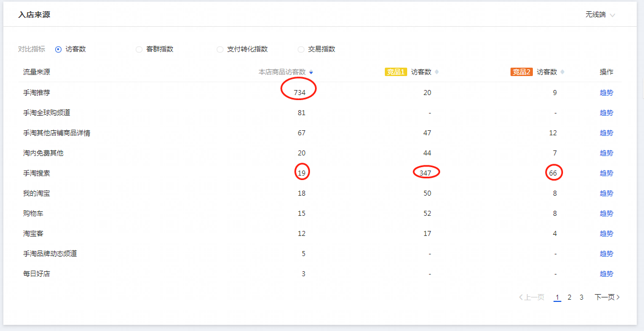Image resolution: width=644 pixels, height=331 pixels.
Task: Click the 竞品1 yellow badge
Action: [395, 72]
